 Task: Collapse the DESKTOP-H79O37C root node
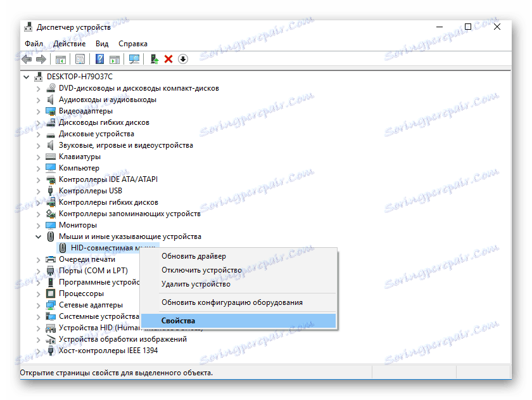click(26, 77)
